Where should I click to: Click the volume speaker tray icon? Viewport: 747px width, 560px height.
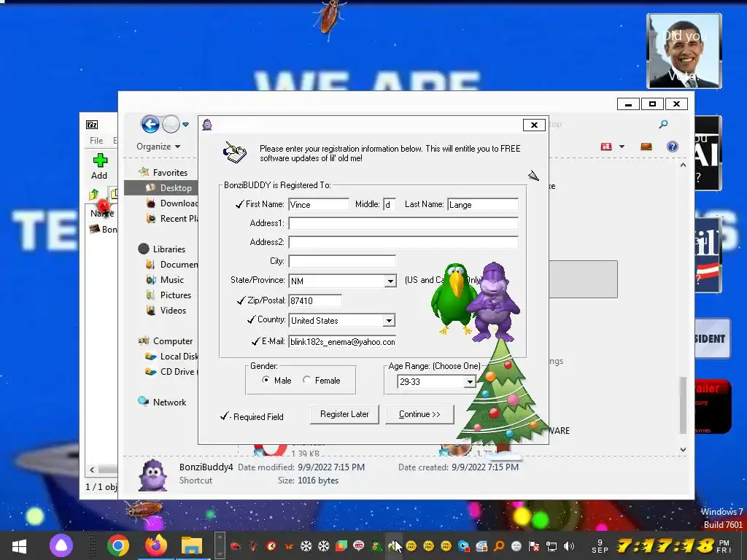569,546
